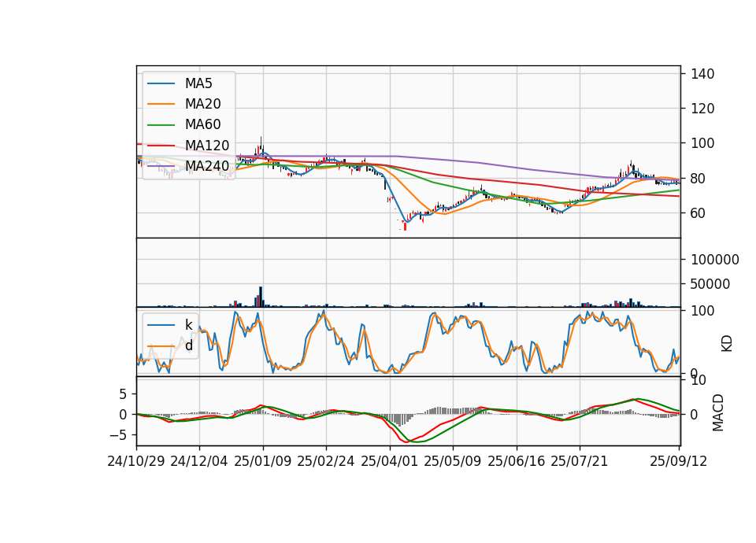Click the orange MA20 legend line sample
The height and width of the screenshot is (543, 756).
click(161, 104)
